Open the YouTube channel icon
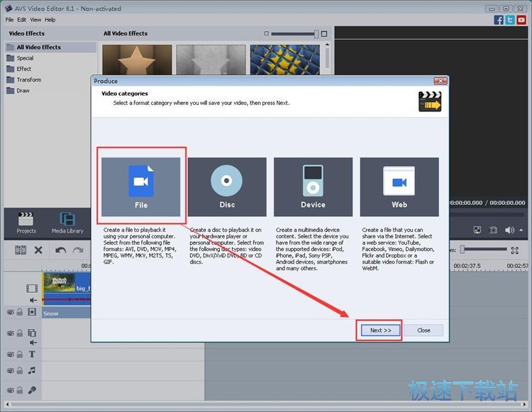 521,20
